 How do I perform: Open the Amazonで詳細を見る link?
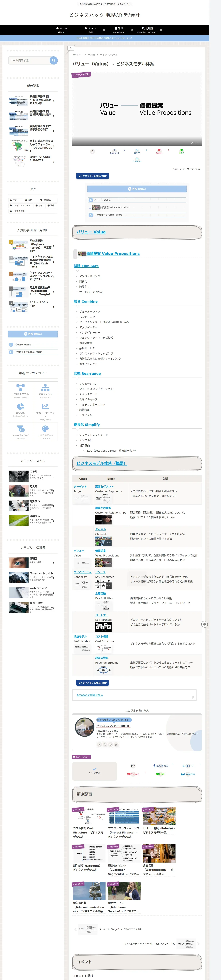[x=90, y=695]
